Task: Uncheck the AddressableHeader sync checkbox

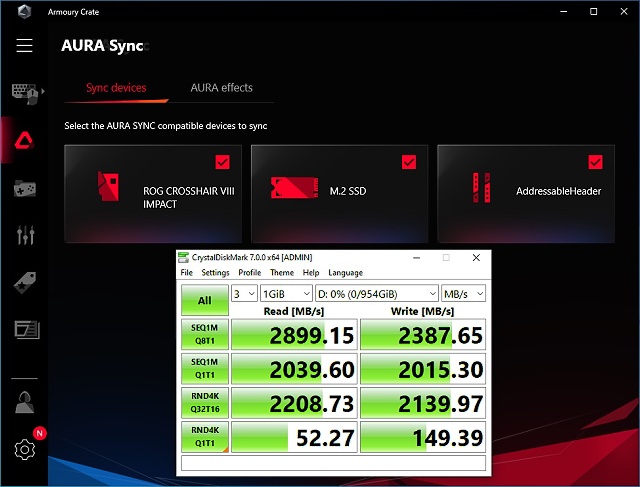Action: (596, 162)
